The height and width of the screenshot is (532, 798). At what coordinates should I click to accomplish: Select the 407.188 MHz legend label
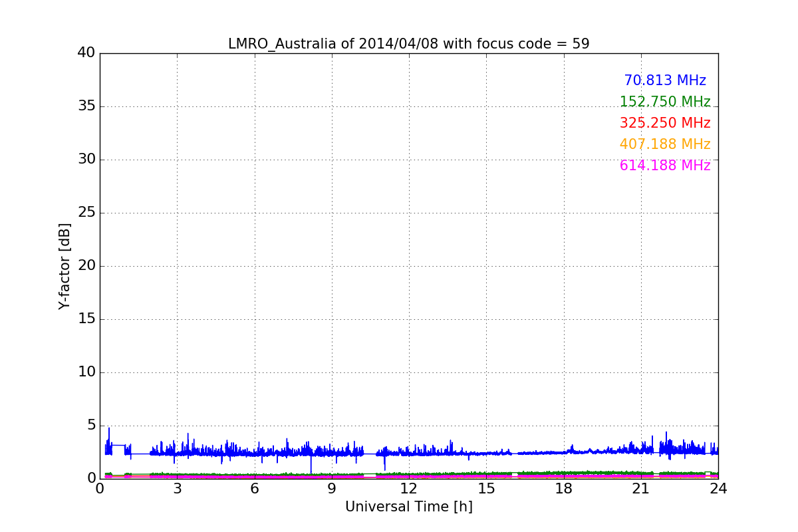665,144
